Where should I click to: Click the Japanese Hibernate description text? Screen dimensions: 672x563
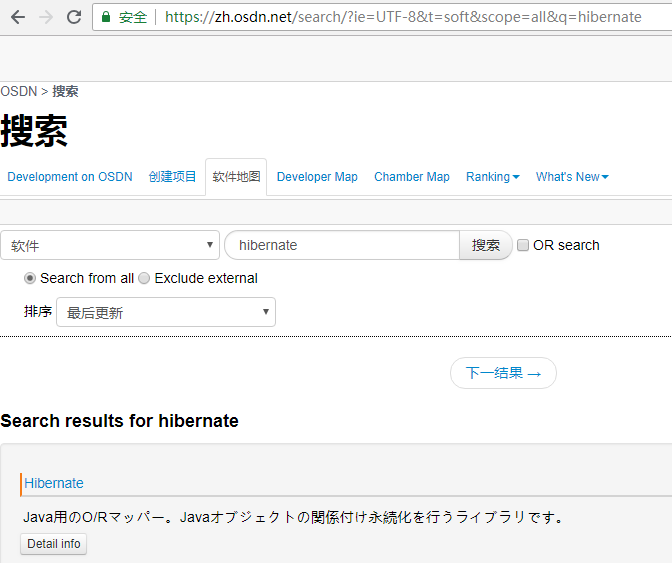pyautogui.click(x=294, y=517)
